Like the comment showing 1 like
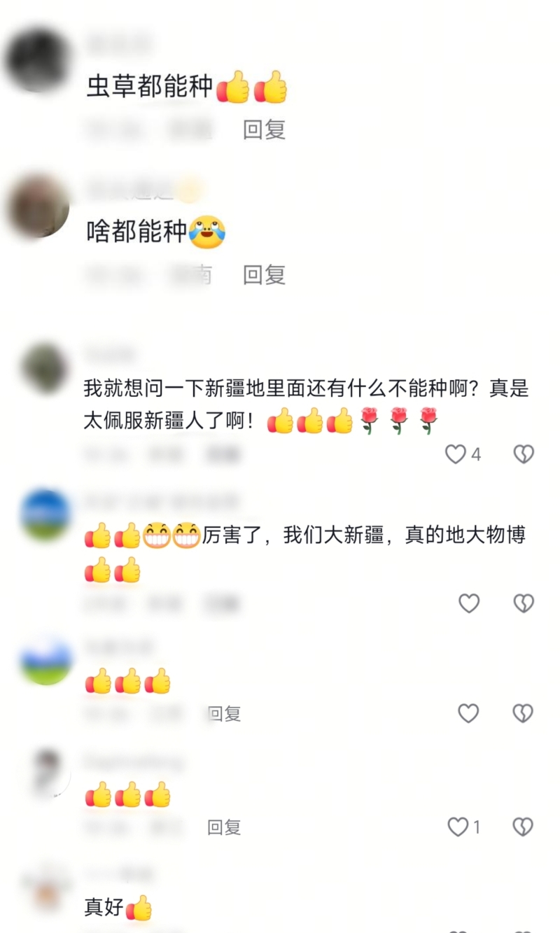Viewport: 560px width, 933px height. click(458, 827)
